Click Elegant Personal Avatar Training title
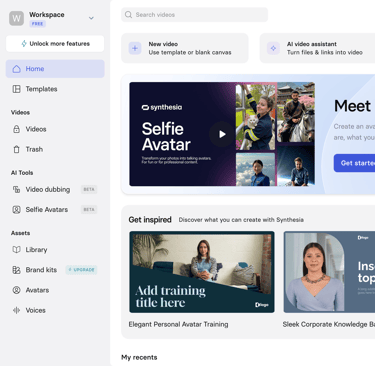This screenshot has height=366, width=375. pos(178,324)
